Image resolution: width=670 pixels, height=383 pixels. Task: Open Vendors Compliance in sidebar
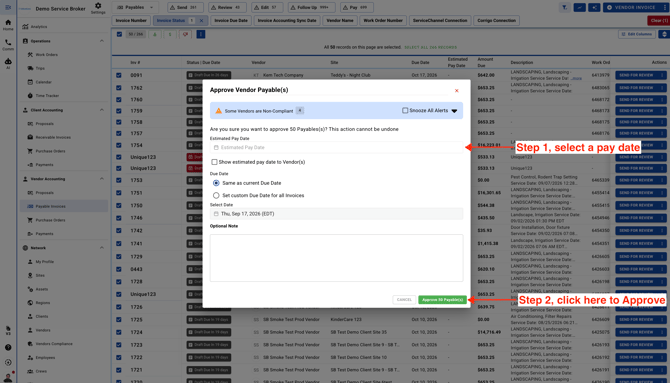click(54, 344)
